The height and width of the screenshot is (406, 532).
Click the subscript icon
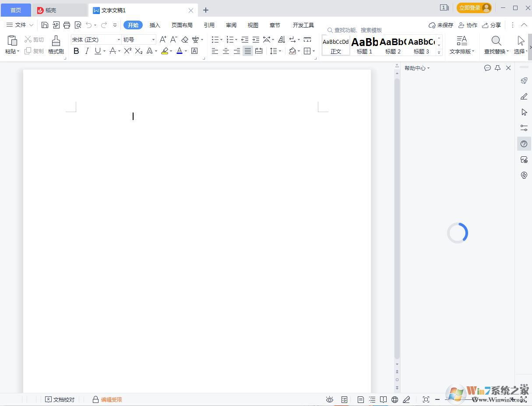[138, 51]
